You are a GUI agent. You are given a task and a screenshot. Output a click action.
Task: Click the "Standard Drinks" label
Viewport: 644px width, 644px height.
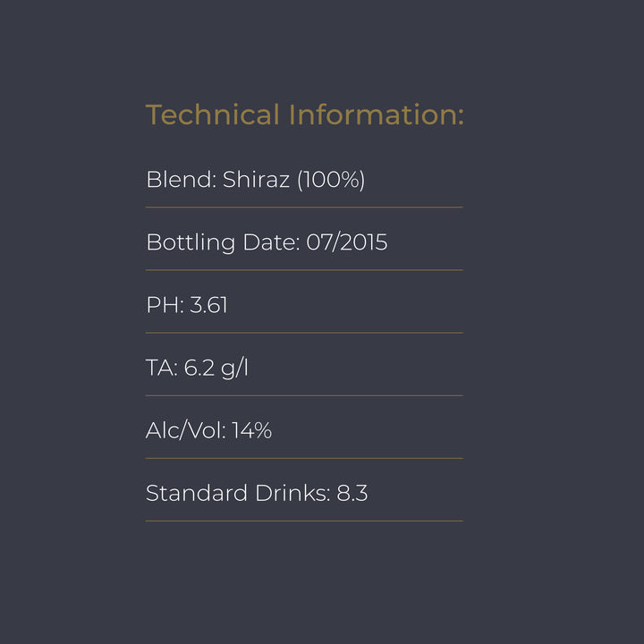point(237,493)
